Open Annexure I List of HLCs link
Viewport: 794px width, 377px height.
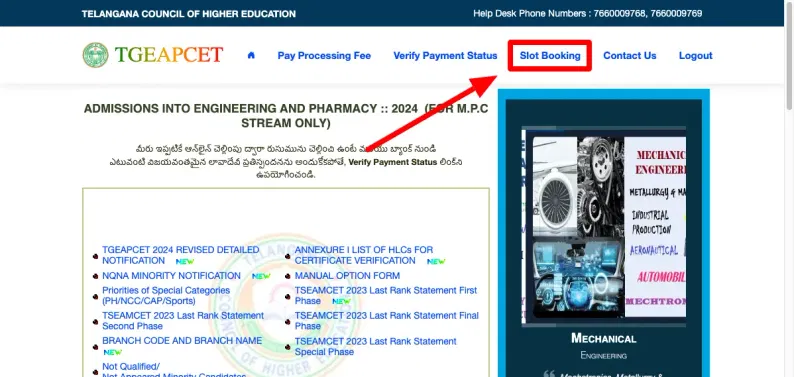364,255
